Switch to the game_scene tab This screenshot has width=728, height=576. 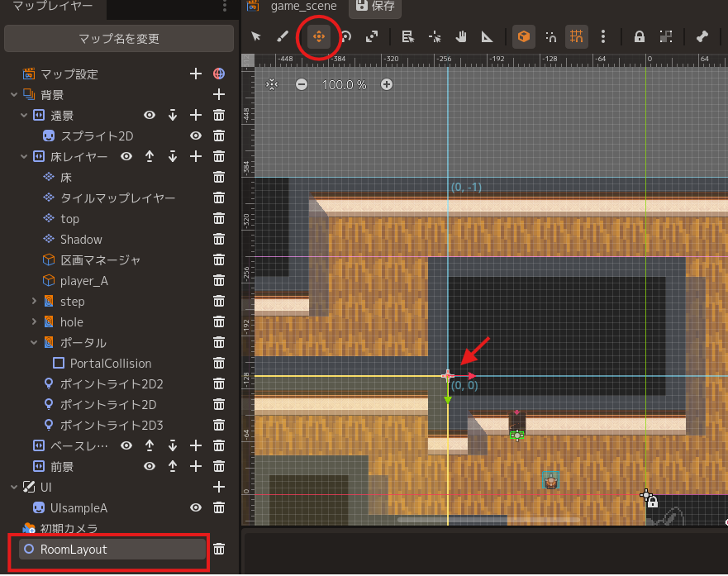coord(303,7)
